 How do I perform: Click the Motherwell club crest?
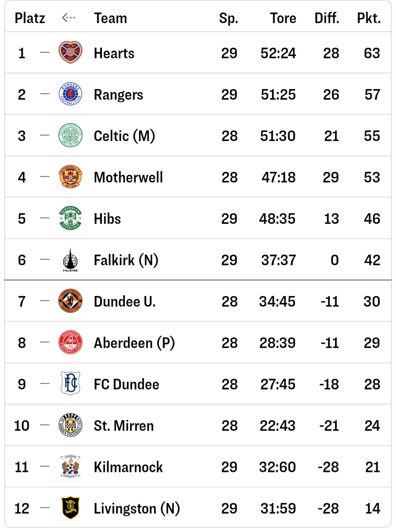pos(70,177)
